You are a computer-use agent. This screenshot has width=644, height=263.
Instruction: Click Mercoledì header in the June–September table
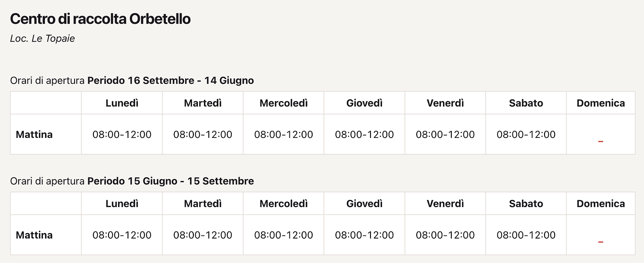click(x=283, y=204)
